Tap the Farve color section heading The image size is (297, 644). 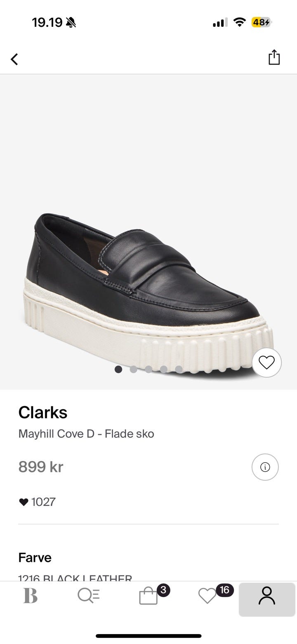click(35, 557)
